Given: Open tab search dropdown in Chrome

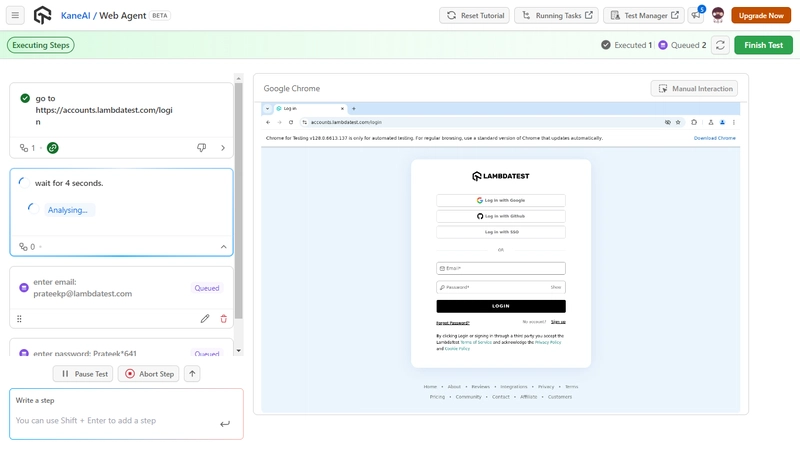Looking at the screenshot, I should tap(267, 109).
